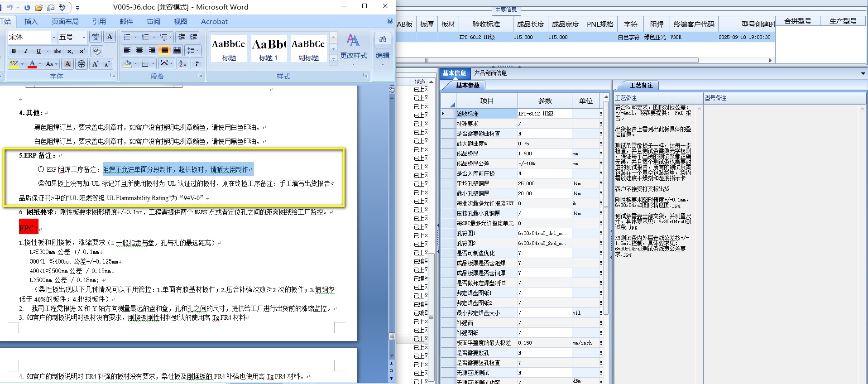This screenshot has width=868, height=384.
Task: Sort text with the A-Z sort icon
Action: coord(182,63)
